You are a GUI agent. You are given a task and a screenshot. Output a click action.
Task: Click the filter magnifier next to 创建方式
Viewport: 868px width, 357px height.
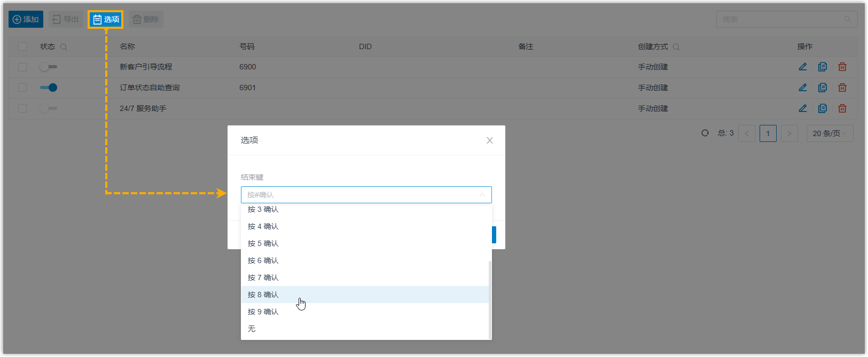(676, 47)
